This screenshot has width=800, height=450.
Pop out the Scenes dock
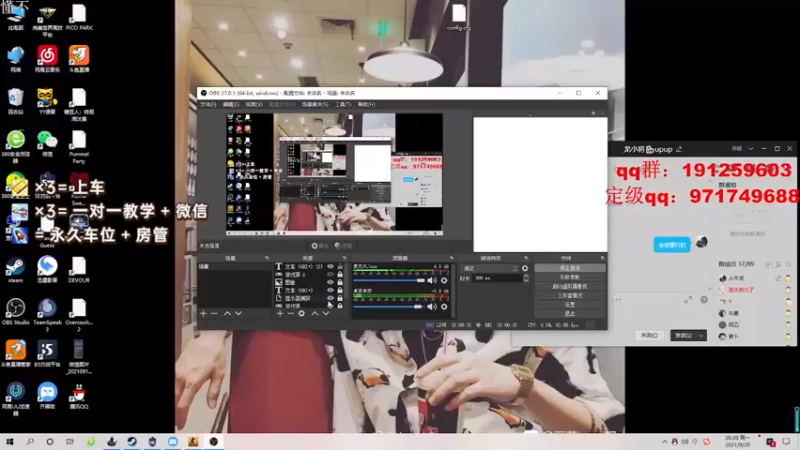pyautogui.click(x=266, y=258)
